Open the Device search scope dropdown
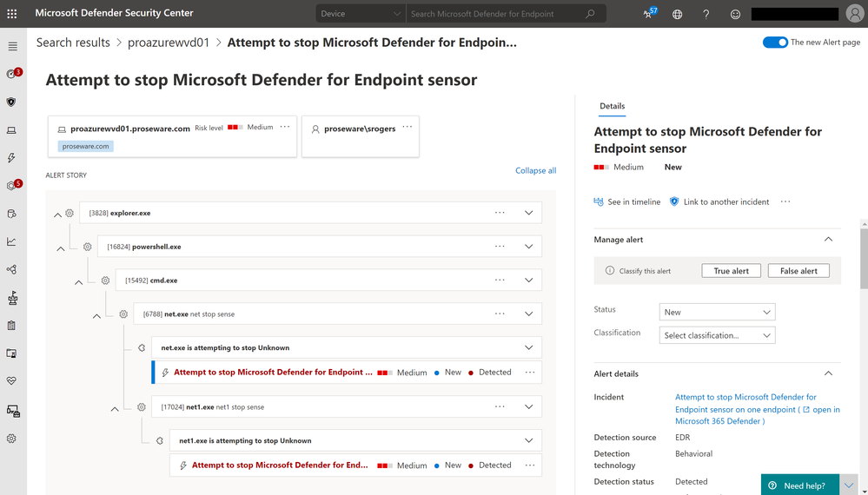Image resolution: width=868 pixels, height=495 pixels. click(x=361, y=14)
